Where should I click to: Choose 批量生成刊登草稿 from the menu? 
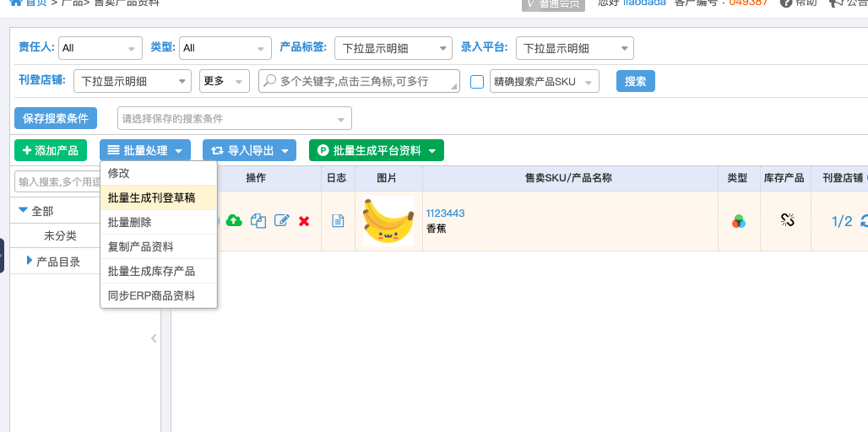point(159,197)
